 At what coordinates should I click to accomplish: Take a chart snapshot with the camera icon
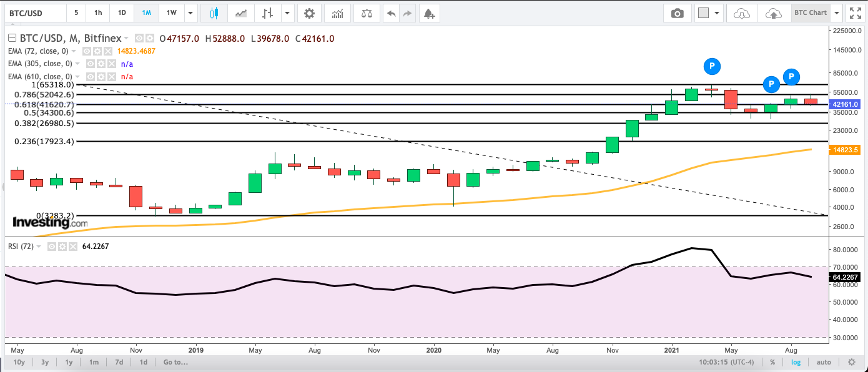(677, 13)
